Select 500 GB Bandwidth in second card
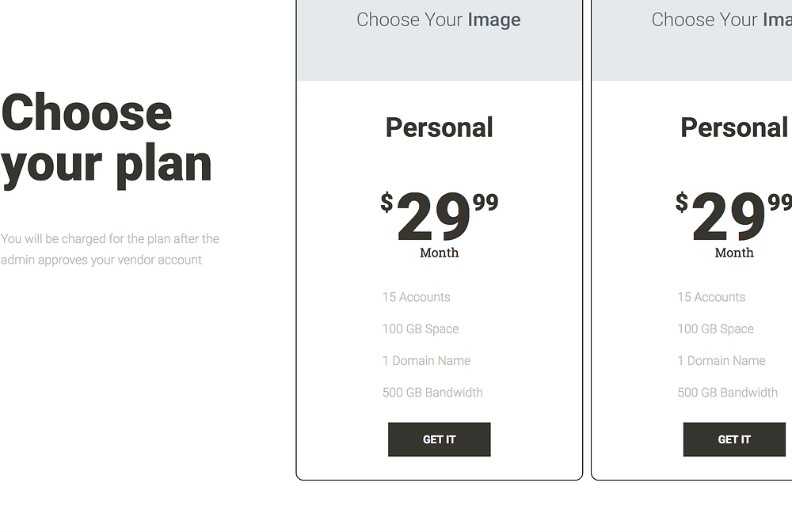792x532 pixels. (727, 392)
